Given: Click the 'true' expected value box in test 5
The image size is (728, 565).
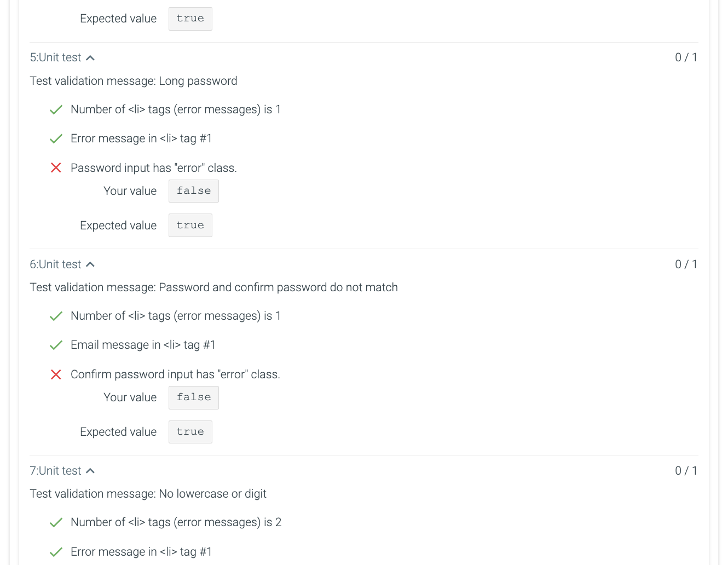Looking at the screenshot, I should [x=190, y=225].
